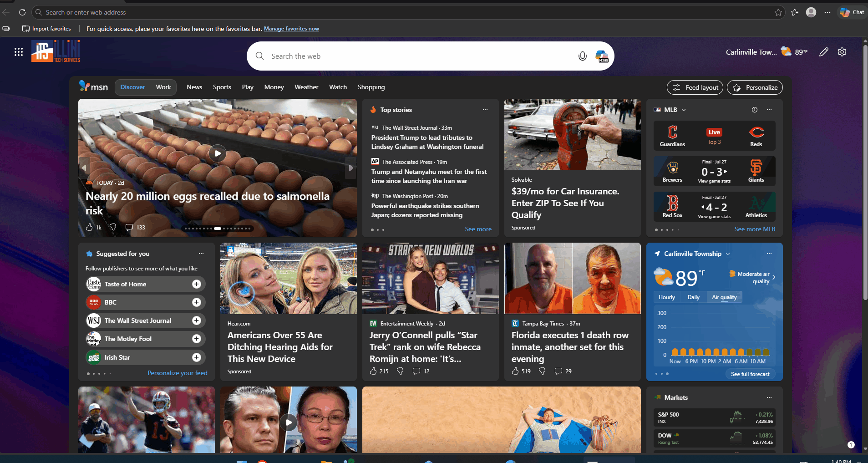The width and height of the screenshot is (868, 463).
Task: Dislike the Jerry O'Connell article
Action: pyautogui.click(x=400, y=371)
